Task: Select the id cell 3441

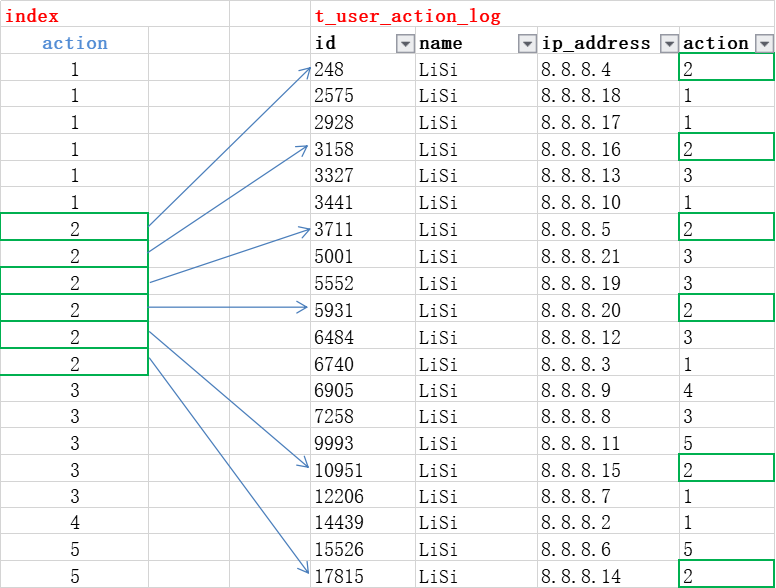Action: pos(363,201)
